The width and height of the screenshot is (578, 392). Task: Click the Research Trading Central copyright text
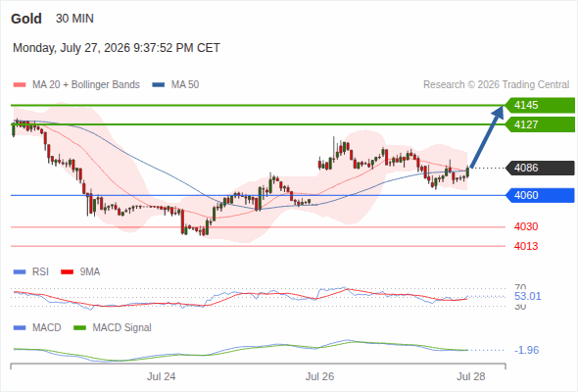(496, 85)
